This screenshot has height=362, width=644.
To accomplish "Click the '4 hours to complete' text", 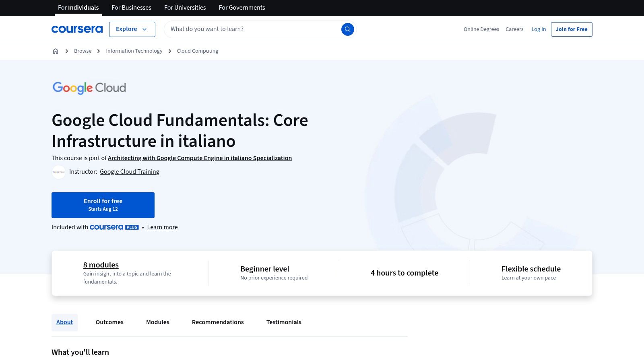I will point(405,273).
